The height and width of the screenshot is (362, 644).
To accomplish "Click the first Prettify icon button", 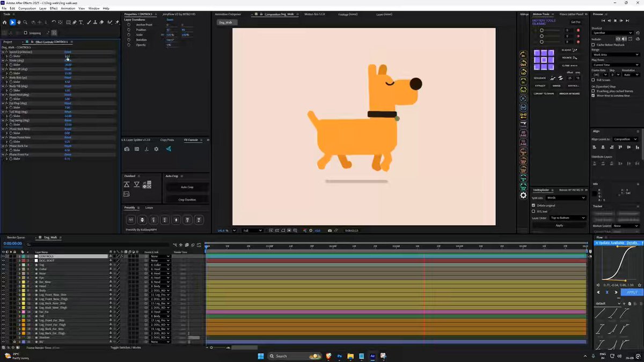I will click(x=131, y=219).
